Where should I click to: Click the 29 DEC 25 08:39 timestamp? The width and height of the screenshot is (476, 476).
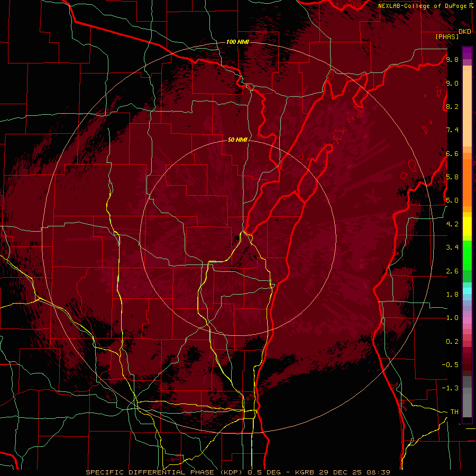pos(354,472)
